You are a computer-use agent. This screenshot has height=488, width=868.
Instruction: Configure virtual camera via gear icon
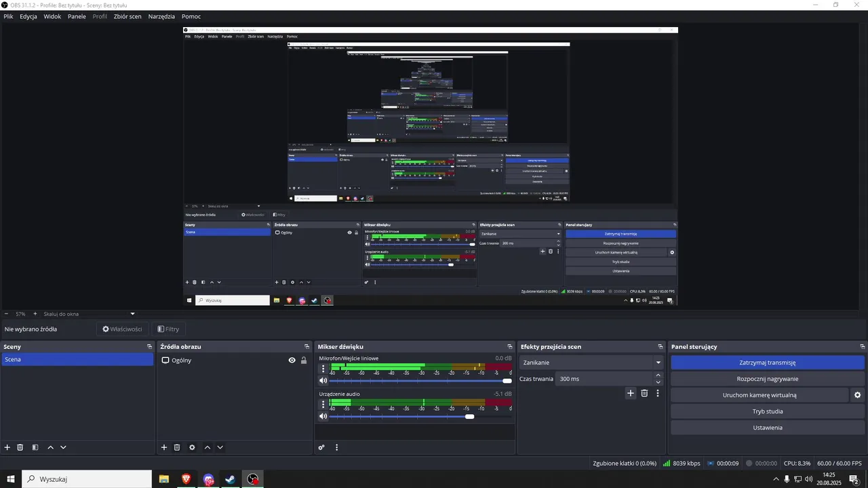(857, 395)
